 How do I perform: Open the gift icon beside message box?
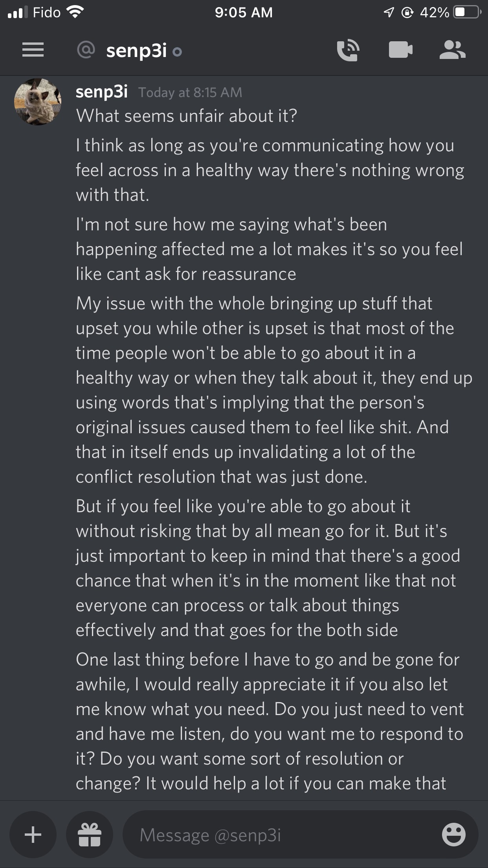90,835
